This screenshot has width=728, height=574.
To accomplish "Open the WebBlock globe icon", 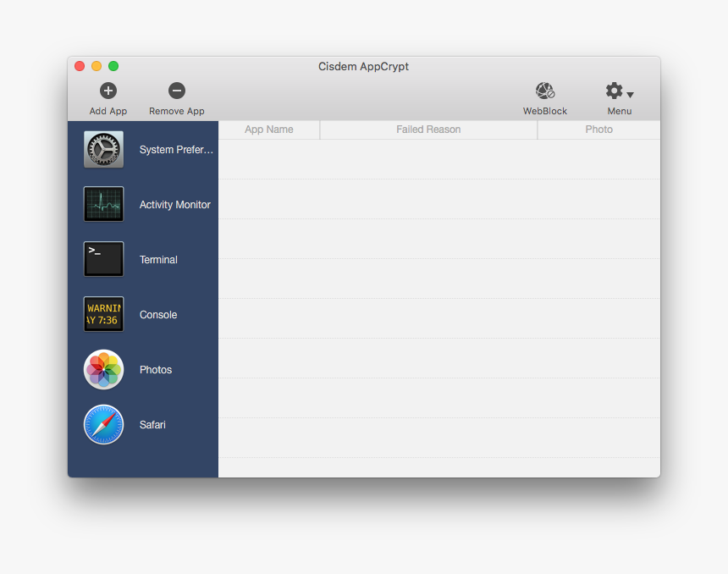I will 544,91.
